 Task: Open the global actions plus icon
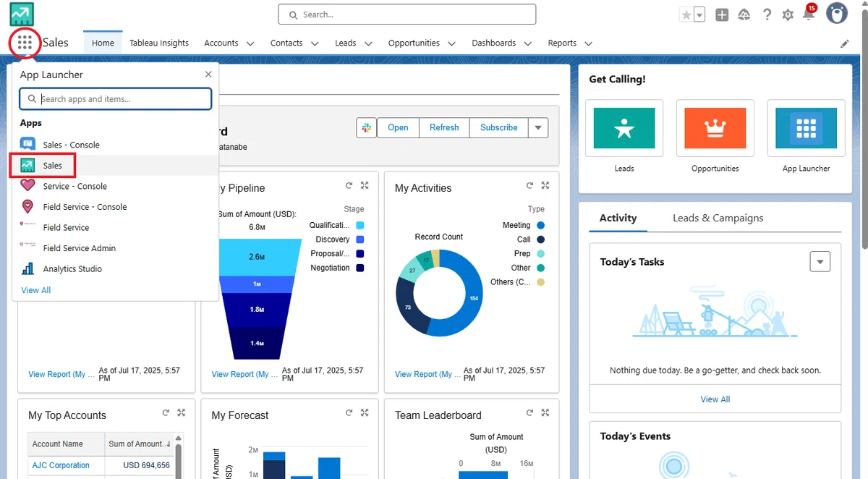point(722,14)
